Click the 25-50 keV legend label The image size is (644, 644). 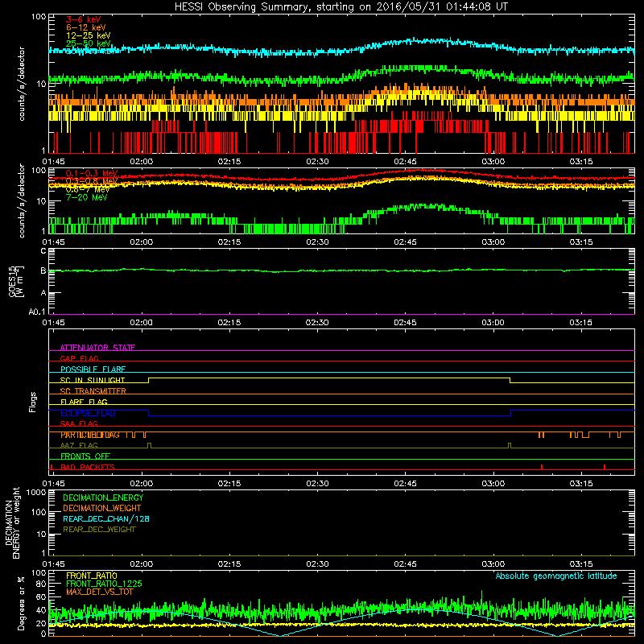click(x=89, y=43)
